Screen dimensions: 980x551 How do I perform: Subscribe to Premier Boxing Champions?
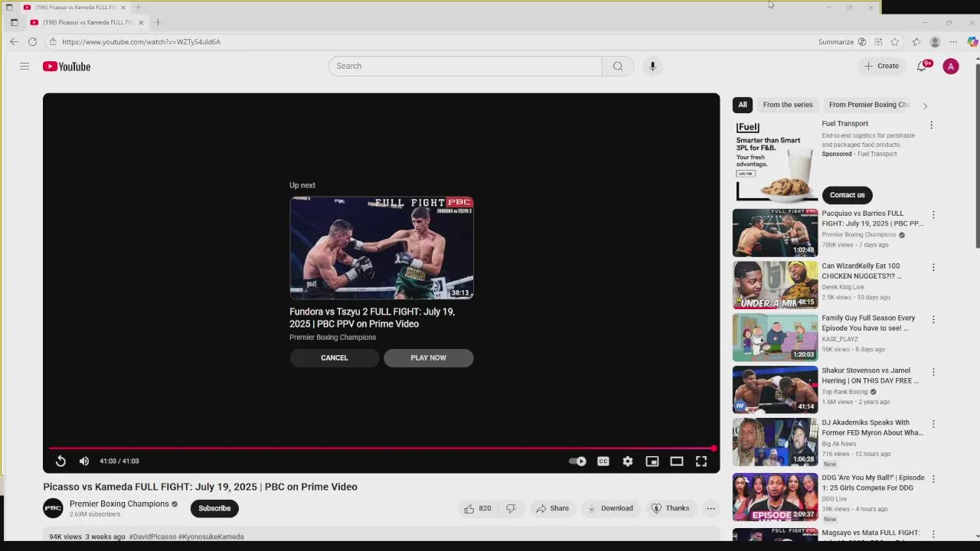(x=214, y=508)
